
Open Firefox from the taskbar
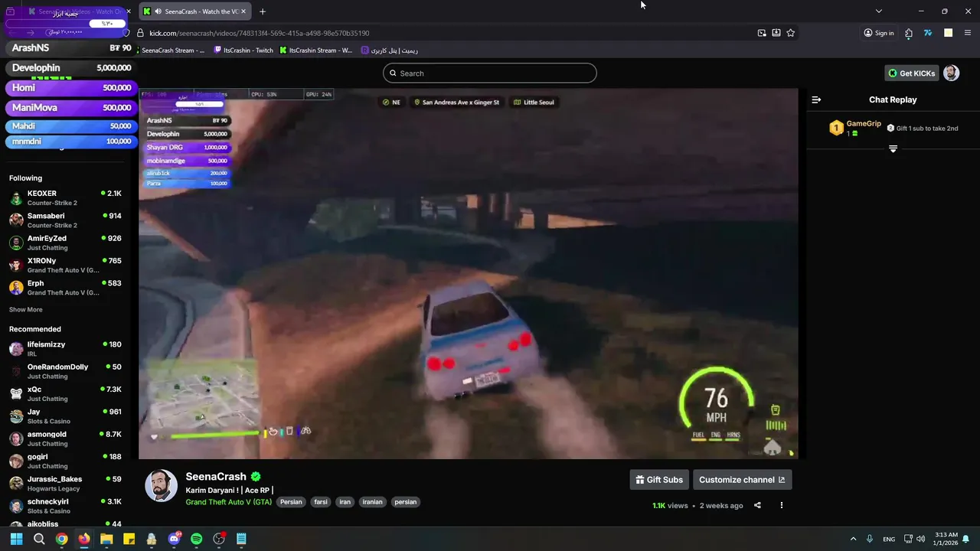[83, 539]
